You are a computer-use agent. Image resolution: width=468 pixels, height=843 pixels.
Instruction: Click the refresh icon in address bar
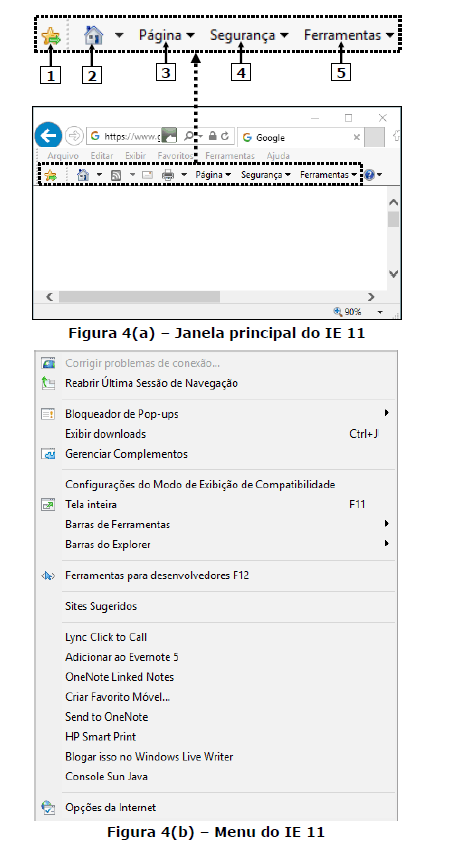[225, 137]
